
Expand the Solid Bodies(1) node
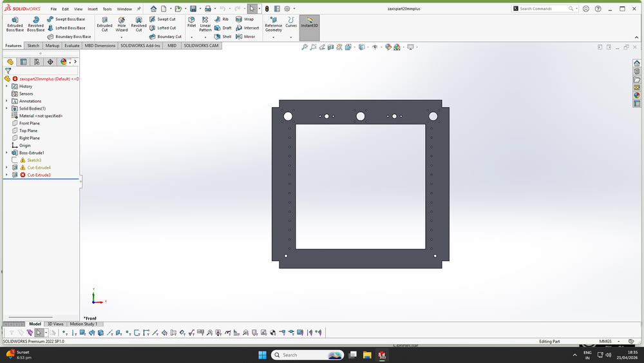click(x=6, y=108)
